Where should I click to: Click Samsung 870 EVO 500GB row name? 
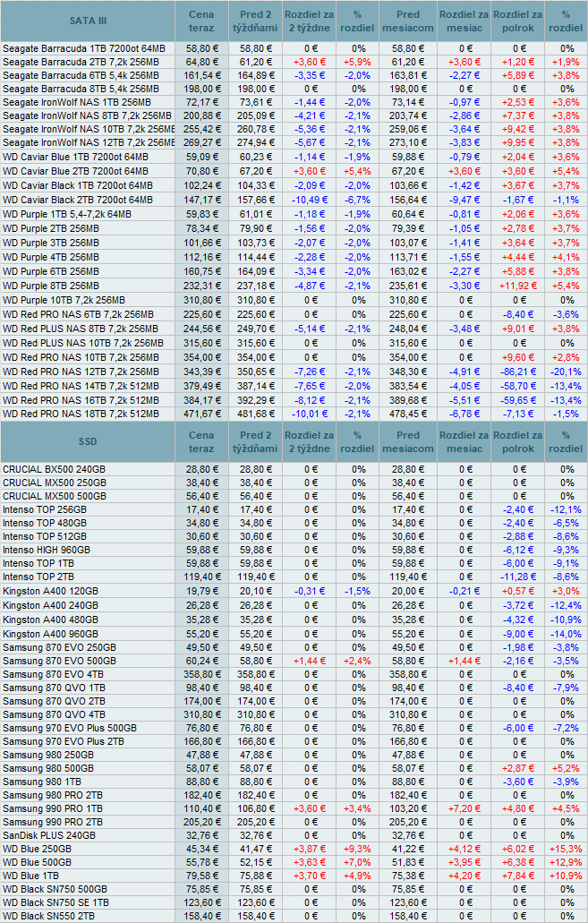click(x=59, y=661)
